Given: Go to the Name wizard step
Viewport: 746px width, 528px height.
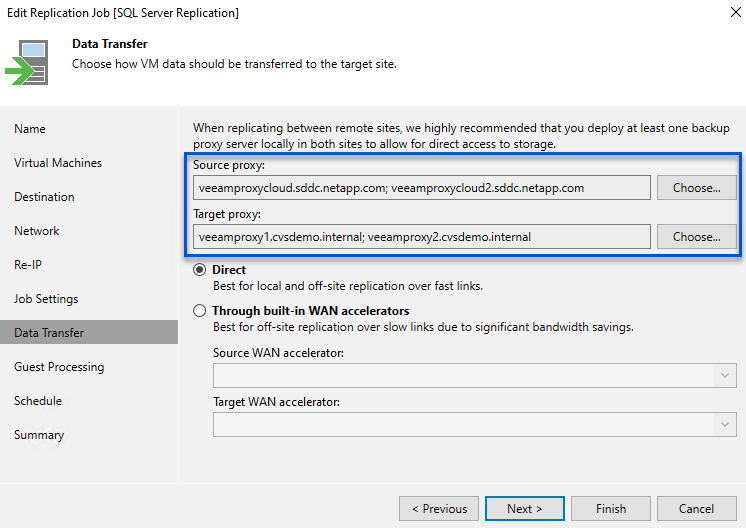Looking at the screenshot, I should click(30, 129).
